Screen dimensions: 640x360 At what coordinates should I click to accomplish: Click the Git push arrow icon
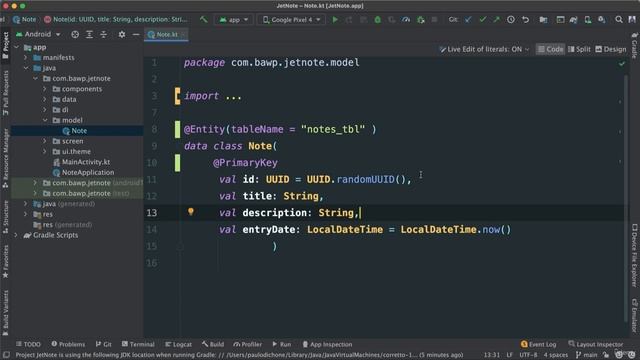click(x=496, y=19)
